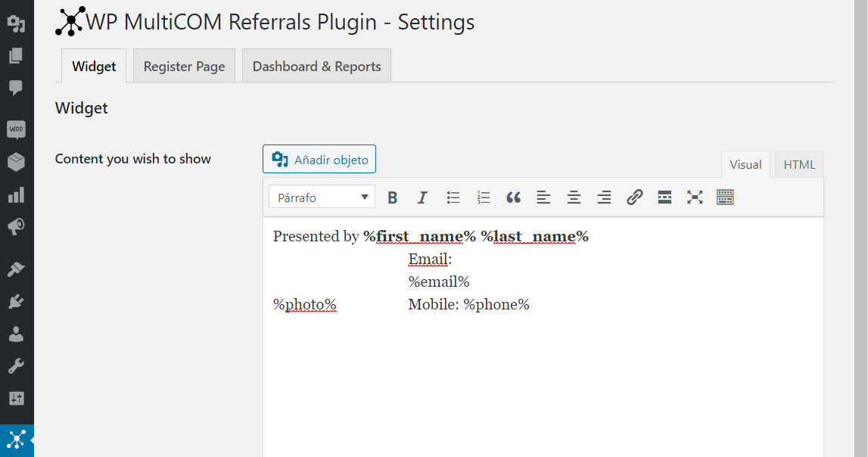The width and height of the screenshot is (868, 457).
Task: Open the Reports bar chart sidebar icon
Action: pos(16,194)
